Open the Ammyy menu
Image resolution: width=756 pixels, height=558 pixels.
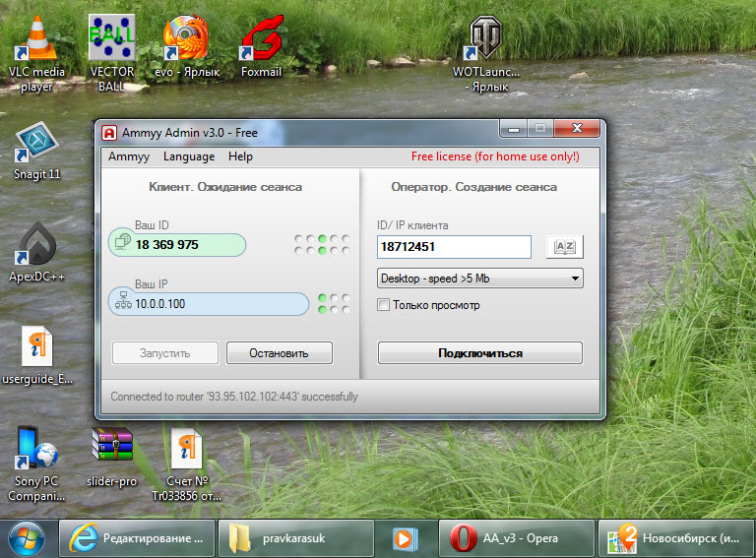[x=129, y=156]
